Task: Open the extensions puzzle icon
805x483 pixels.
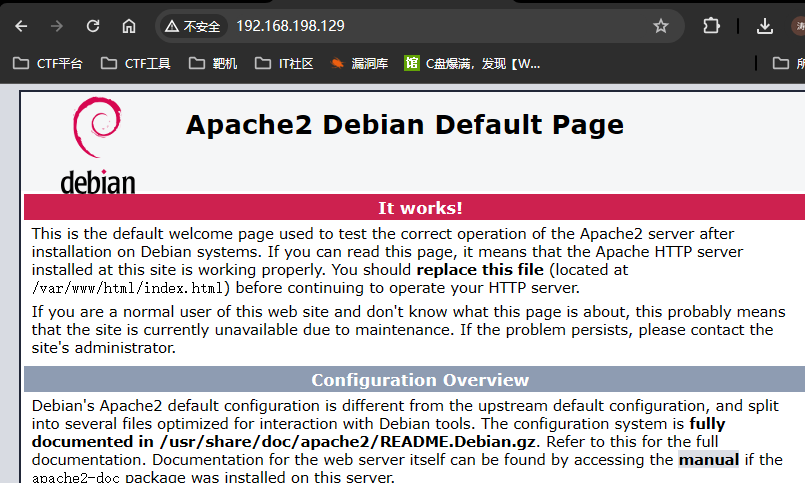Action: (711, 26)
